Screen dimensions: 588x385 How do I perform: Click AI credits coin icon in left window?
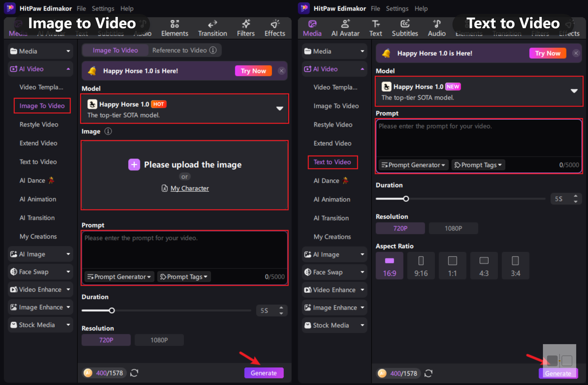88,373
